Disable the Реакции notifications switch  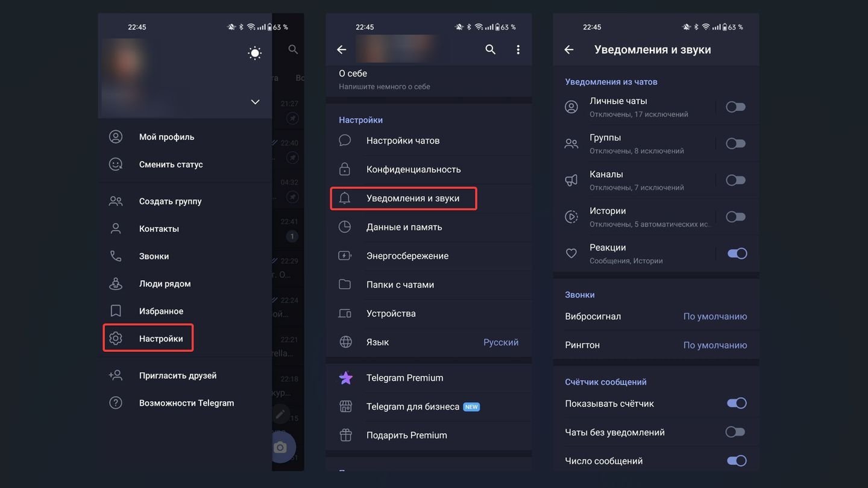[x=737, y=254]
